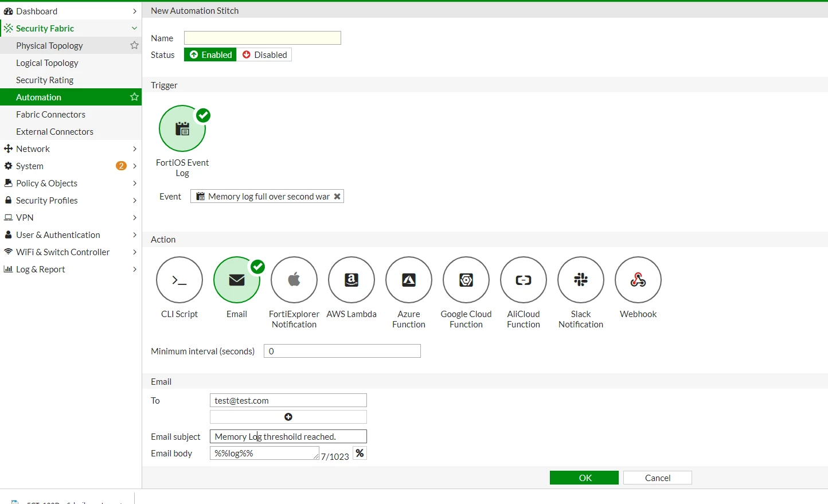Click the percent variable insert icon
828x504 pixels.
pos(360,454)
